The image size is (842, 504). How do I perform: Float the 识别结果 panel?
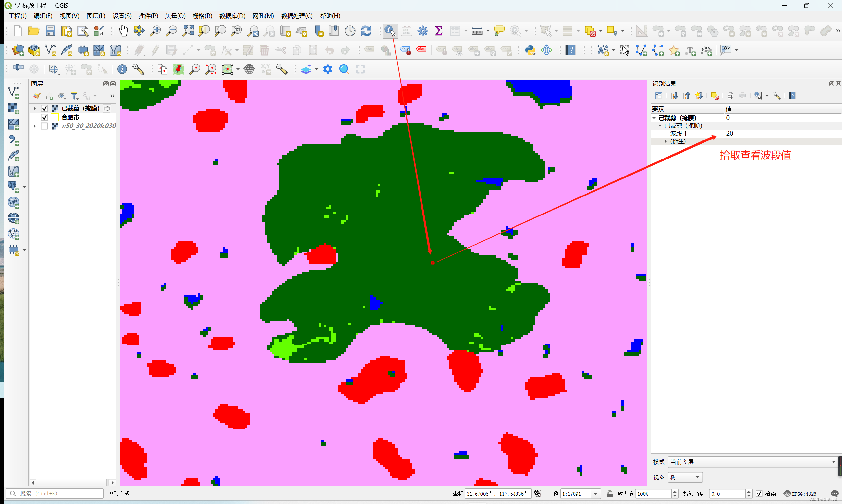[x=831, y=84]
